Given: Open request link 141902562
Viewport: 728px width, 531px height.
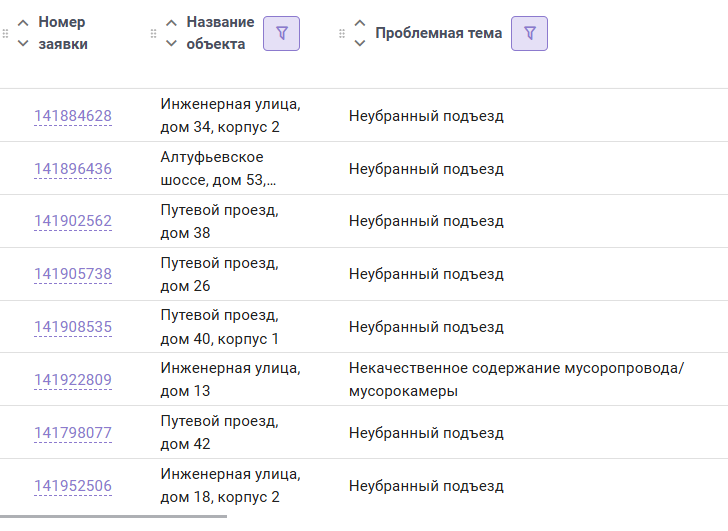Looking at the screenshot, I should 73,221.
